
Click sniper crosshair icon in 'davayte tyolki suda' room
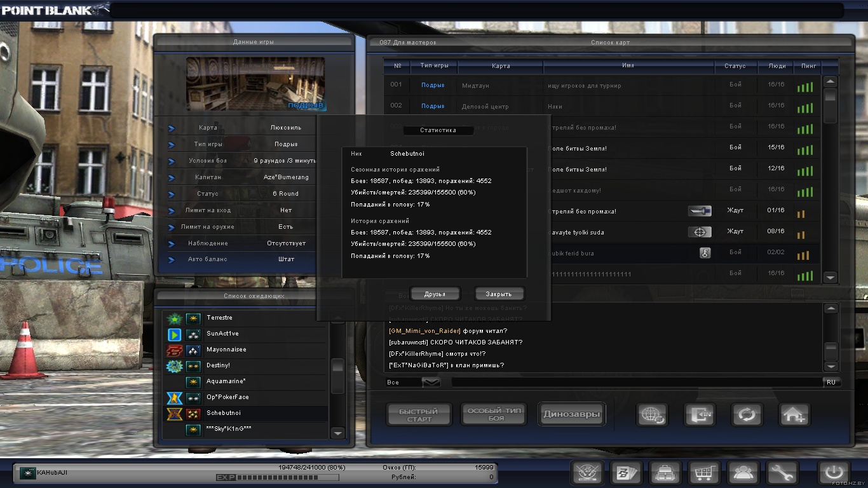700,232
